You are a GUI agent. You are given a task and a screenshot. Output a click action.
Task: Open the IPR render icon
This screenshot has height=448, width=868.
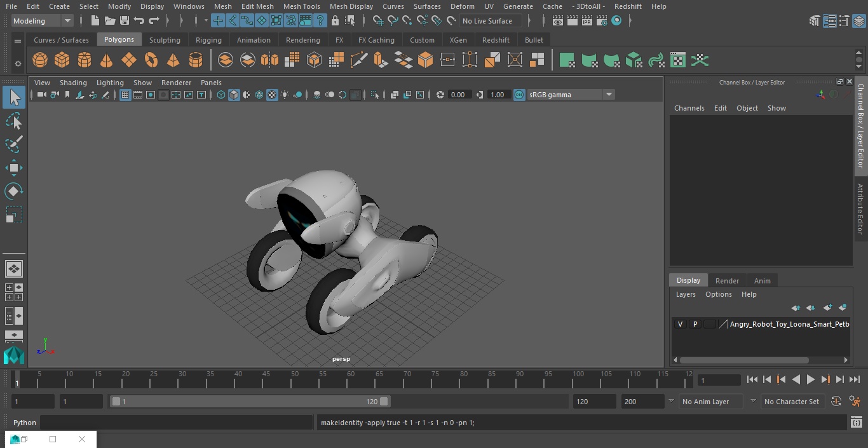click(x=587, y=21)
